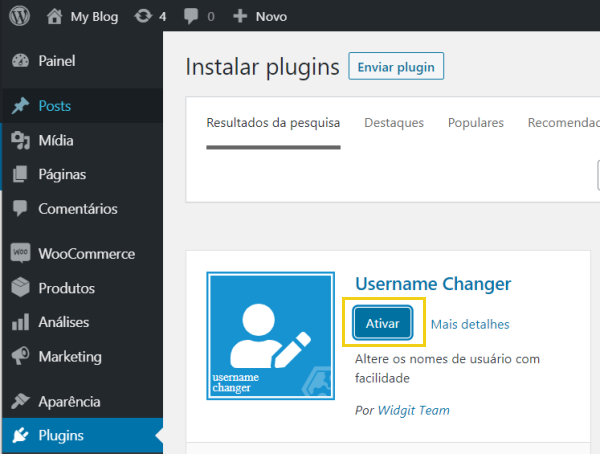
Task: Open the Mídia library menu
Action: (x=56, y=140)
